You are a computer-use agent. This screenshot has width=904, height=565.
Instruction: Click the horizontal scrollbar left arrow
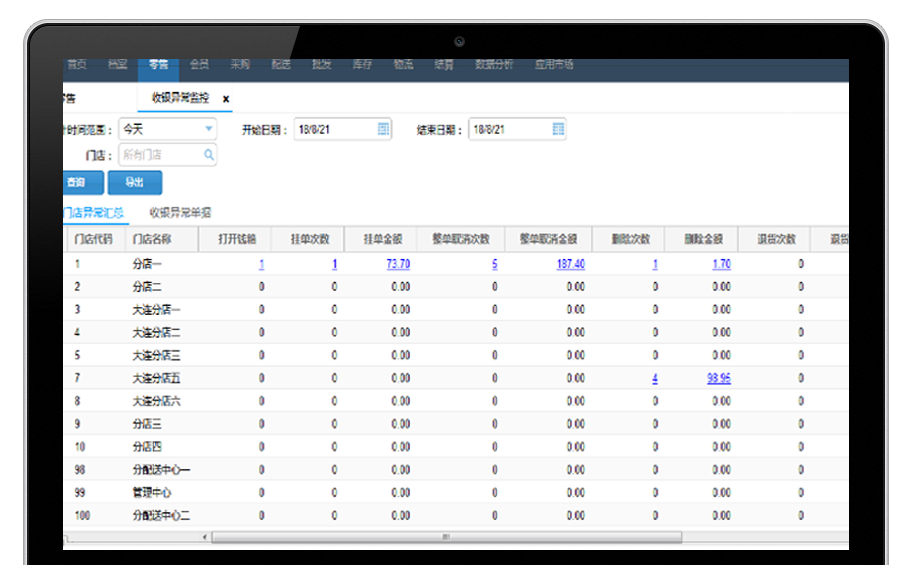click(207, 537)
